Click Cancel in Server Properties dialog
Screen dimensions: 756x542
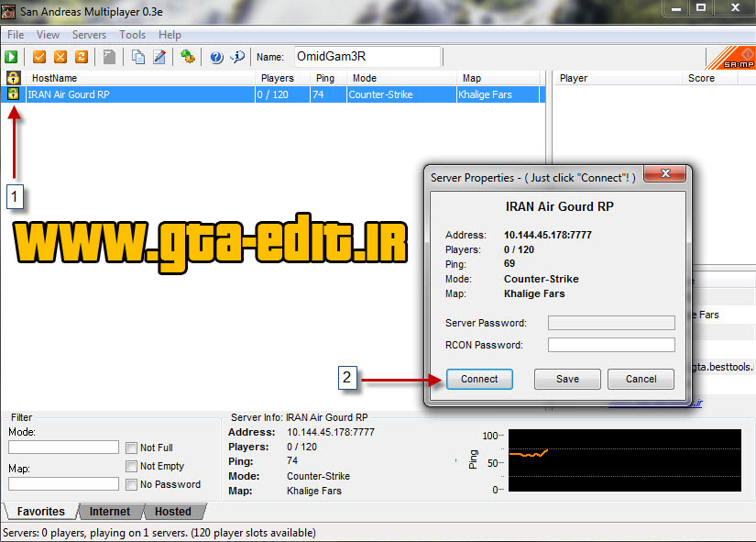(x=641, y=380)
